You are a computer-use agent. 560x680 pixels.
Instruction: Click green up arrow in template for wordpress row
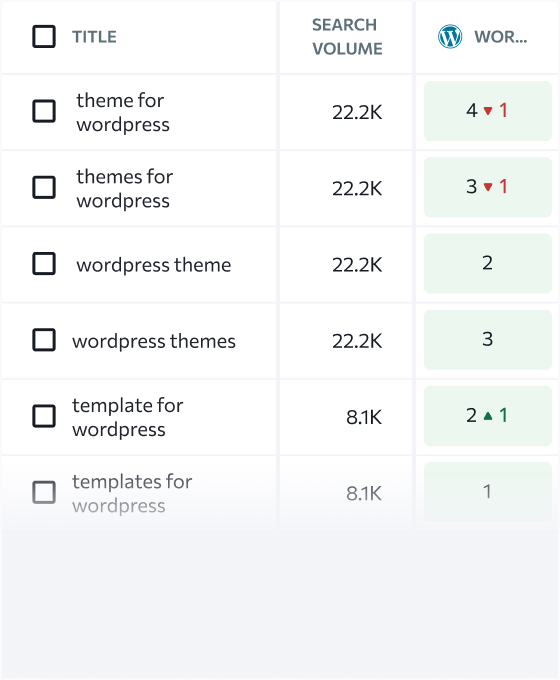tap(488, 416)
